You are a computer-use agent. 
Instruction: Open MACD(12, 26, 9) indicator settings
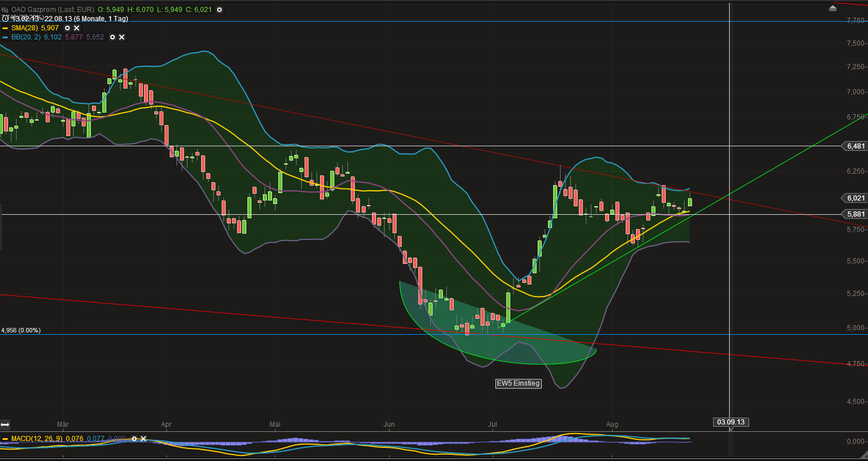click(x=134, y=439)
